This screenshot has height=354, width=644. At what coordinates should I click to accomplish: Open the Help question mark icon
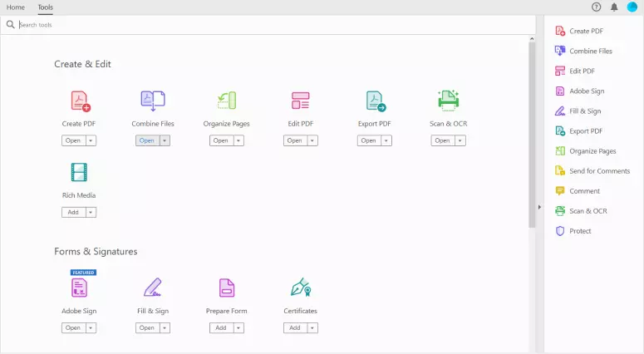[x=597, y=7]
